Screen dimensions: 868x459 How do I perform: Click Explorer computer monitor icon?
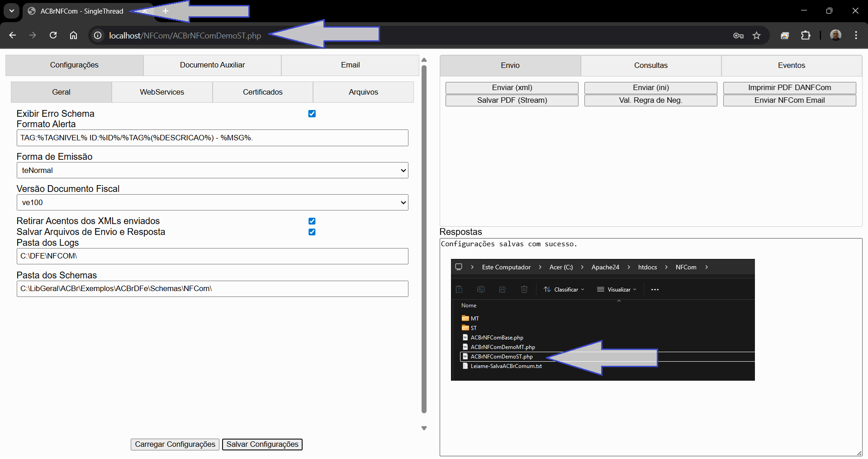point(459,267)
